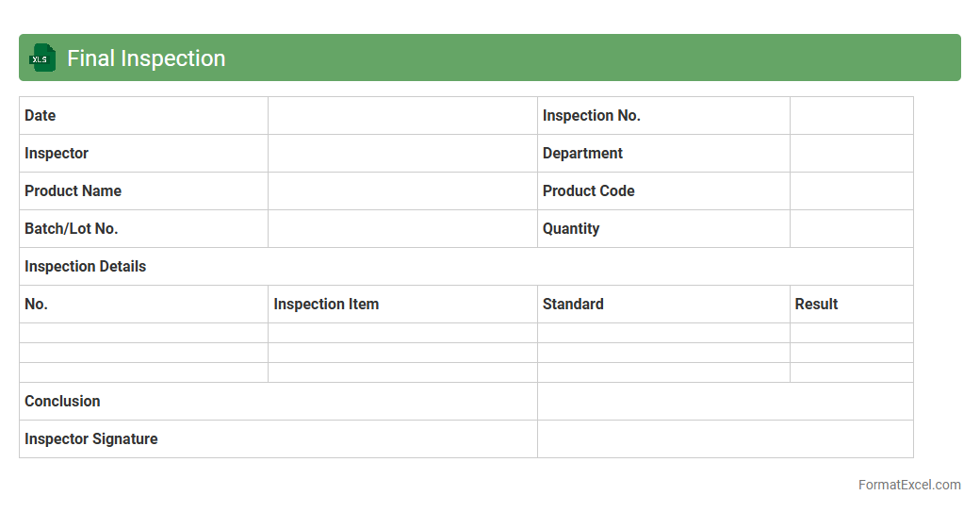Click the Final Inspection header title
This screenshot has height=512, width=980.
(146, 58)
